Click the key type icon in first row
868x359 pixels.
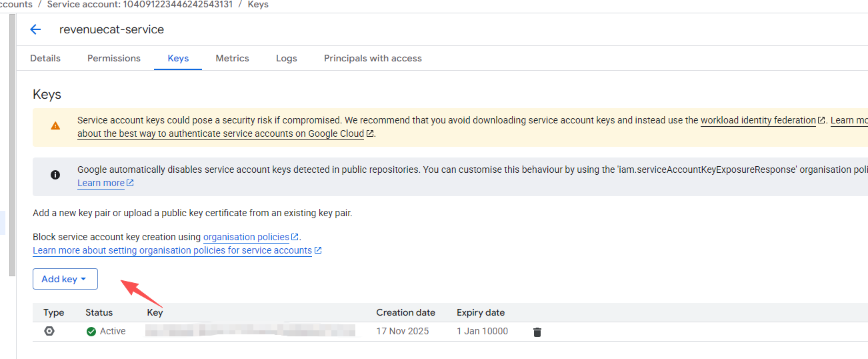tap(49, 331)
